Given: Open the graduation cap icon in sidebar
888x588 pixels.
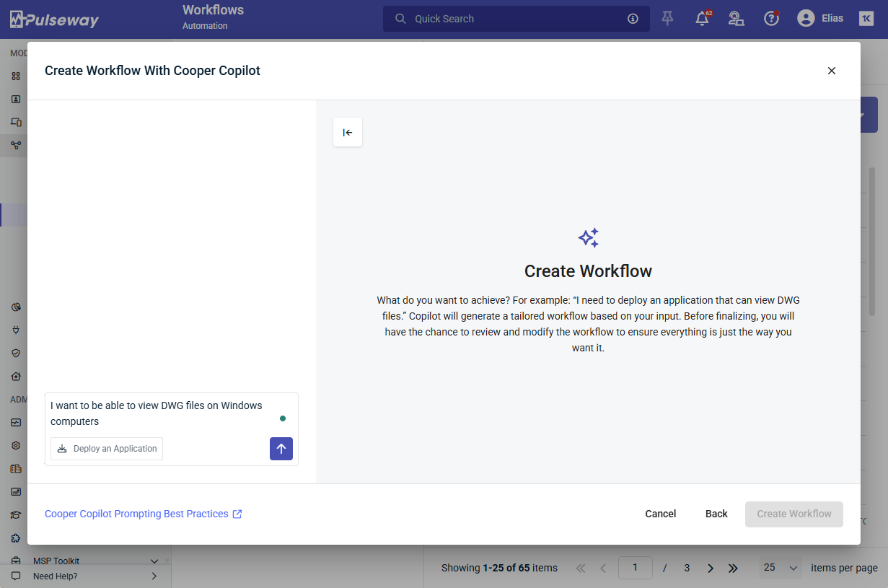Looking at the screenshot, I should pos(16,514).
